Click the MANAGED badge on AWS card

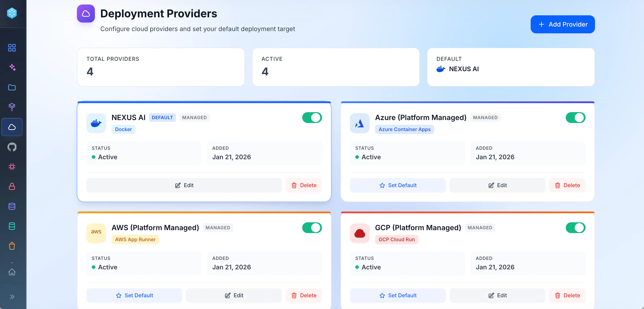coord(218,228)
